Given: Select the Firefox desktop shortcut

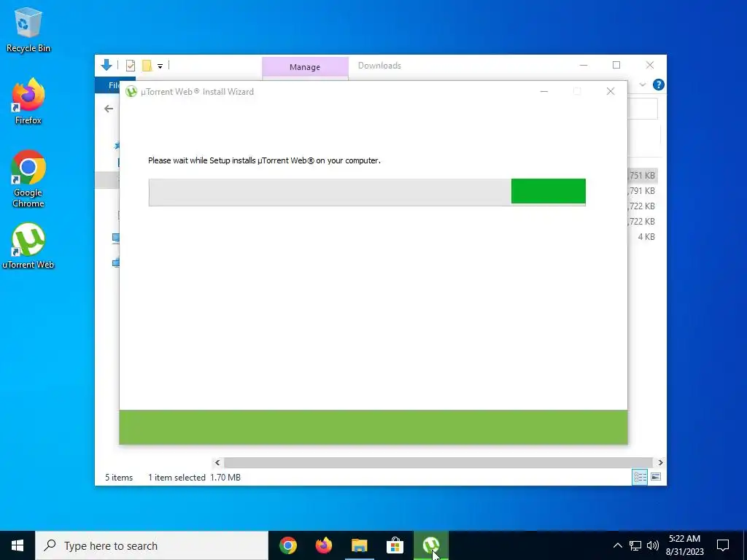Looking at the screenshot, I should (28, 101).
